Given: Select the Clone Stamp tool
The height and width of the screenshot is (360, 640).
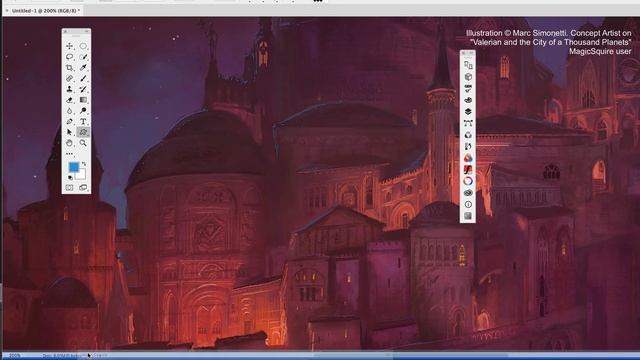Looking at the screenshot, I should 69,89.
